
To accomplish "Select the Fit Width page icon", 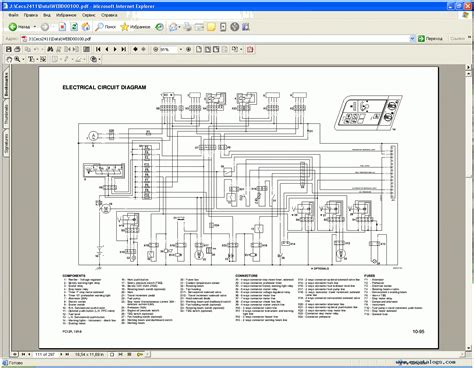I will coord(216,49).
